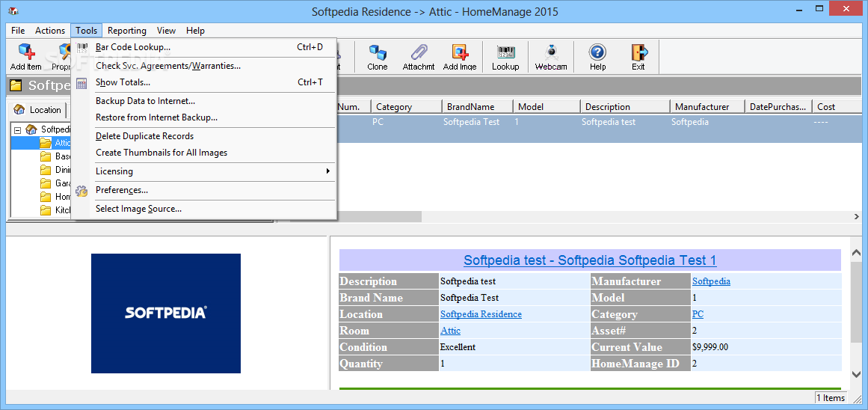This screenshot has width=868, height=410.
Task: Click the Help toolbar icon
Action: pos(597,52)
